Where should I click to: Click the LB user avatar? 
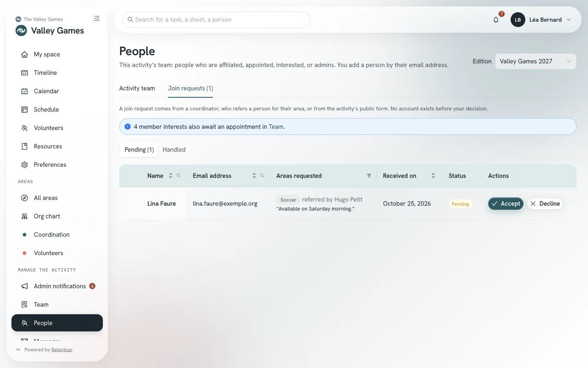518,20
